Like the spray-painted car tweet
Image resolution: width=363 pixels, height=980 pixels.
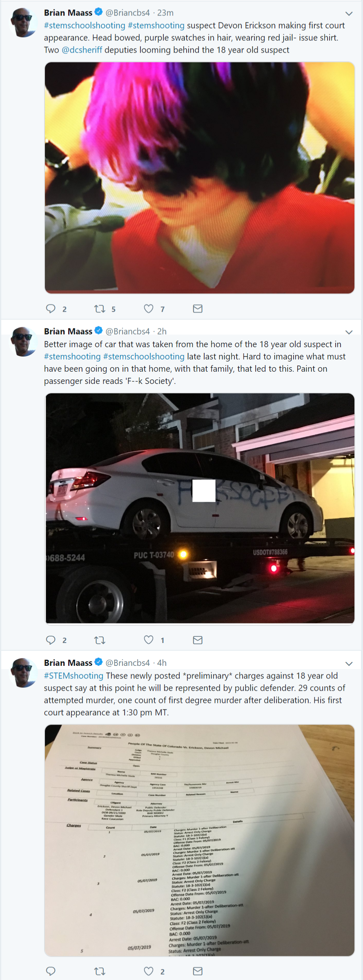click(x=149, y=640)
